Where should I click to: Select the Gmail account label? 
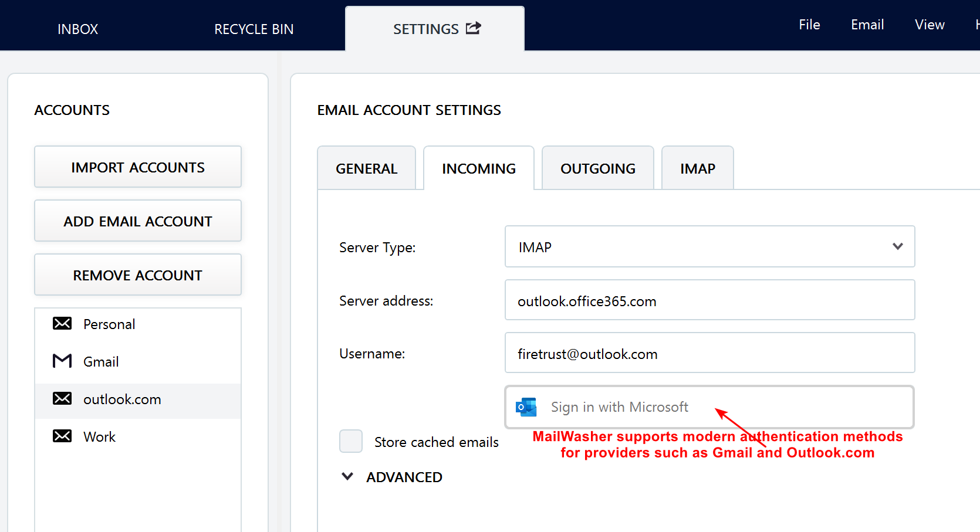point(101,362)
